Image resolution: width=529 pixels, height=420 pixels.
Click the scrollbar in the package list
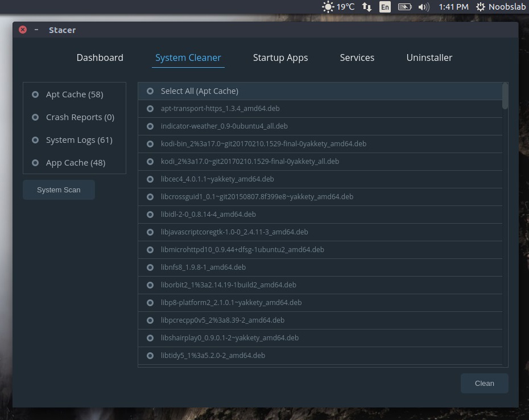[505, 97]
